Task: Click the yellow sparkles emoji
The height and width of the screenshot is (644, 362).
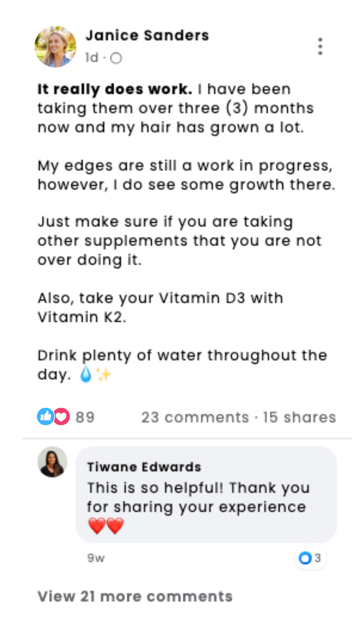Action: [104, 374]
